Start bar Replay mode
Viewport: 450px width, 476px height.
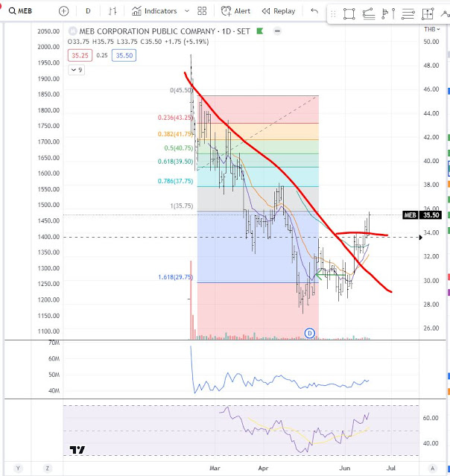click(x=279, y=11)
